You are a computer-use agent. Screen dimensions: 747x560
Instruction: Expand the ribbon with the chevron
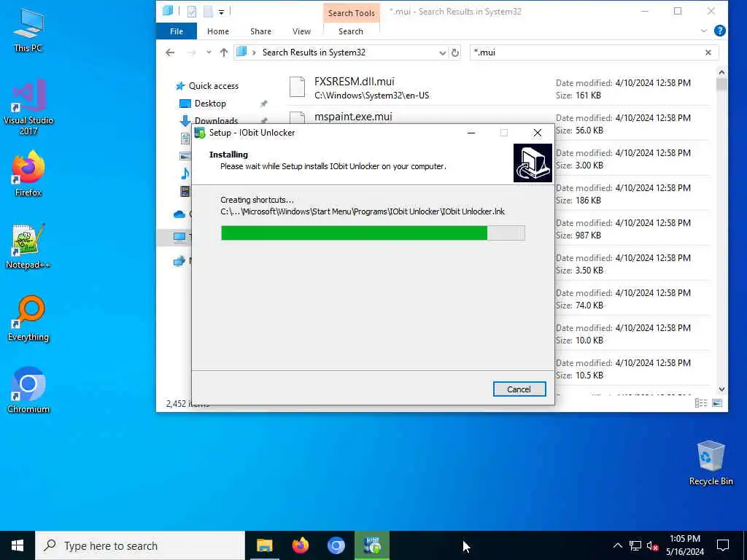[x=704, y=31]
